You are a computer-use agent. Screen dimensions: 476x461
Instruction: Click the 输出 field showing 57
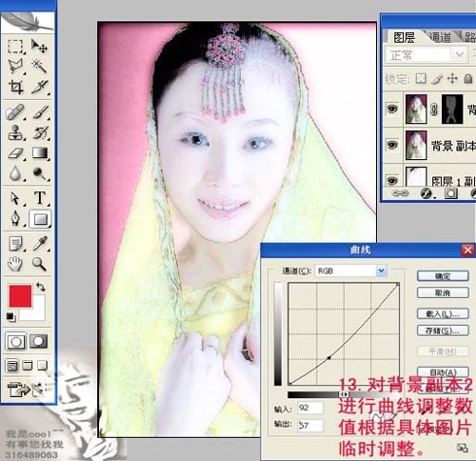[x=310, y=425]
